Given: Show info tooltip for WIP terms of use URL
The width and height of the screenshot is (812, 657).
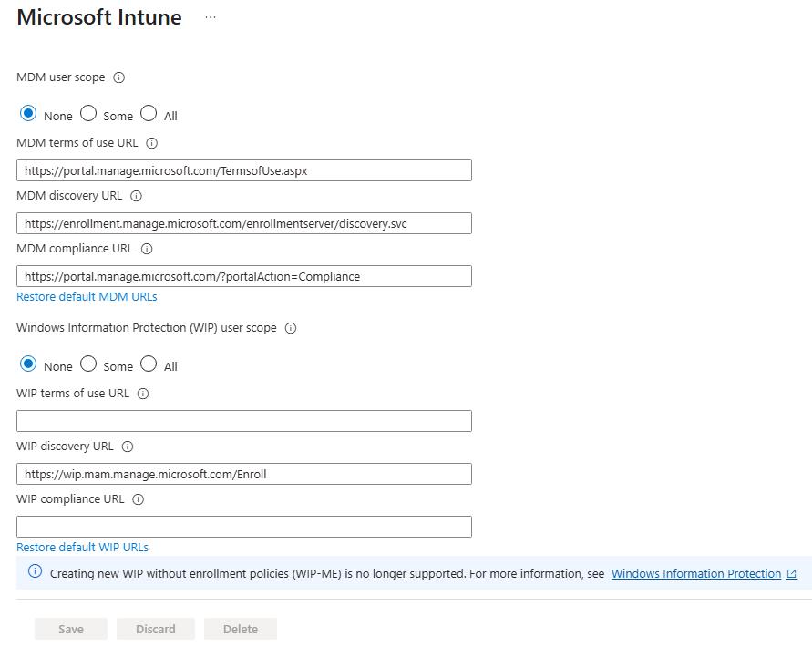Looking at the screenshot, I should coord(143,394).
